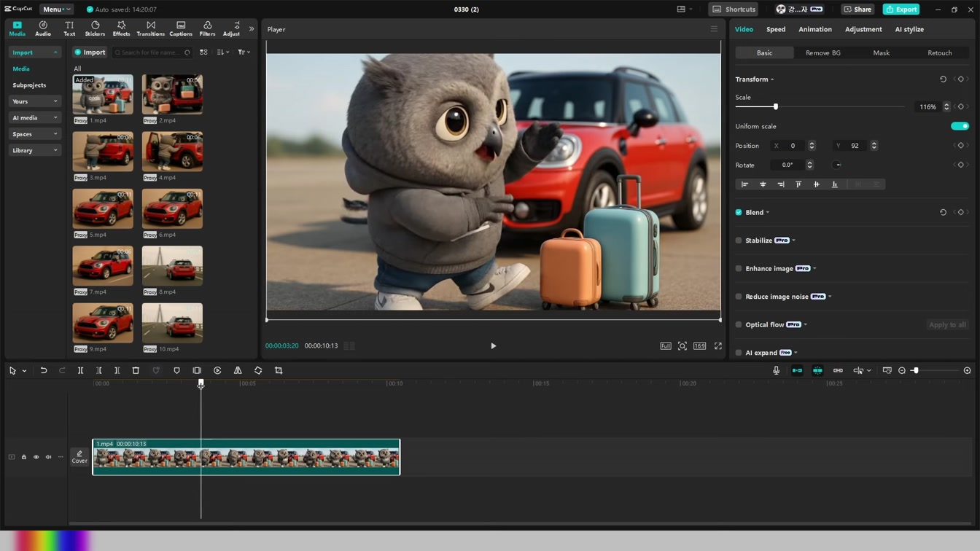This screenshot has width=980, height=551.
Task: Click the Share button
Action: [857, 9]
